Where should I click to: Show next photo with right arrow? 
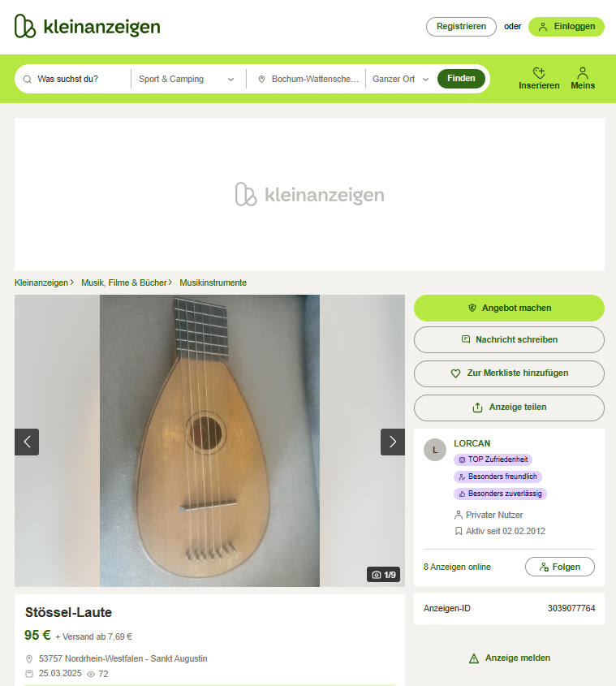[x=393, y=442]
